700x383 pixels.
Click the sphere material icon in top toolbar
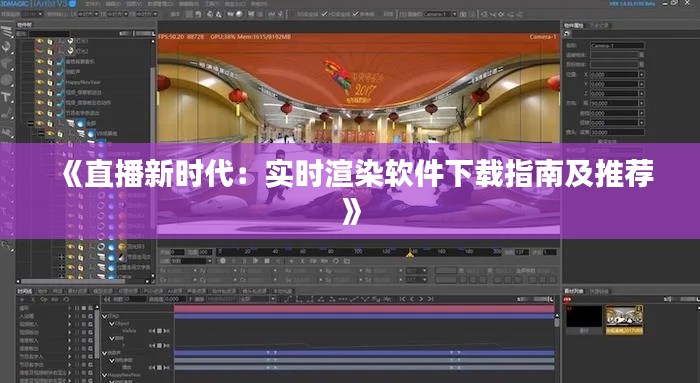pos(240,14)
